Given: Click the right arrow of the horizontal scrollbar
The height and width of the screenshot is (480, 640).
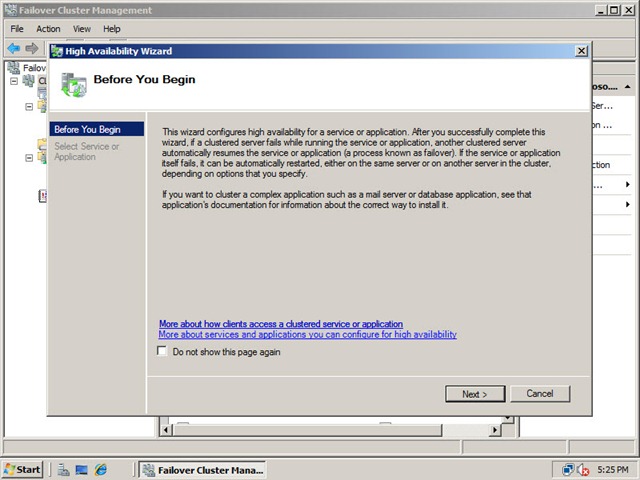Looking at the screenshot, I should click(x=495, y=430).
